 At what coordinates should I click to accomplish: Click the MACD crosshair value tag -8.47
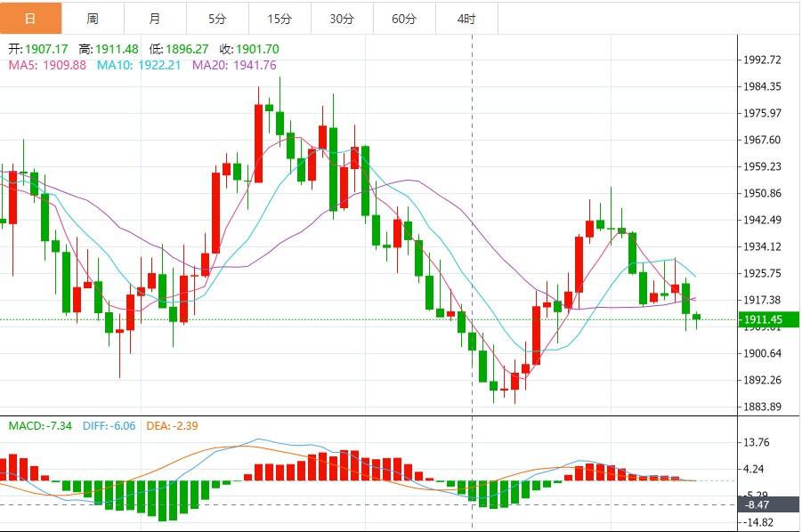coord(769,504)
